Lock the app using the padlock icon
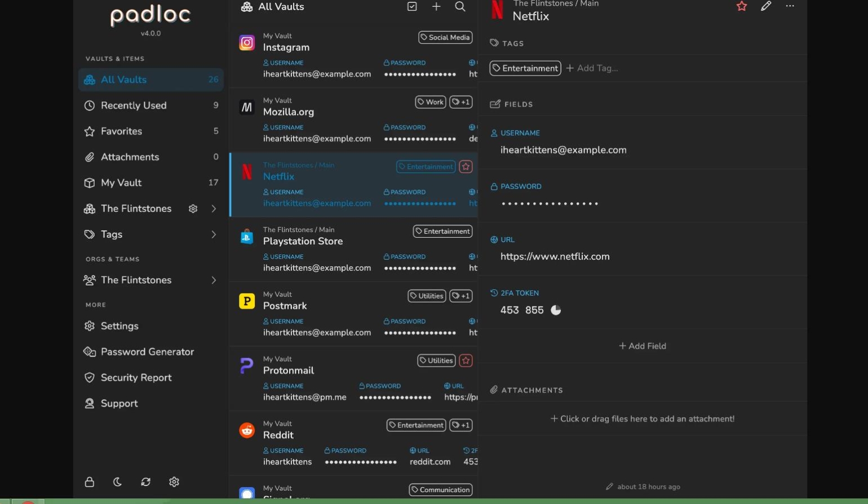 (x=89, y=482)
